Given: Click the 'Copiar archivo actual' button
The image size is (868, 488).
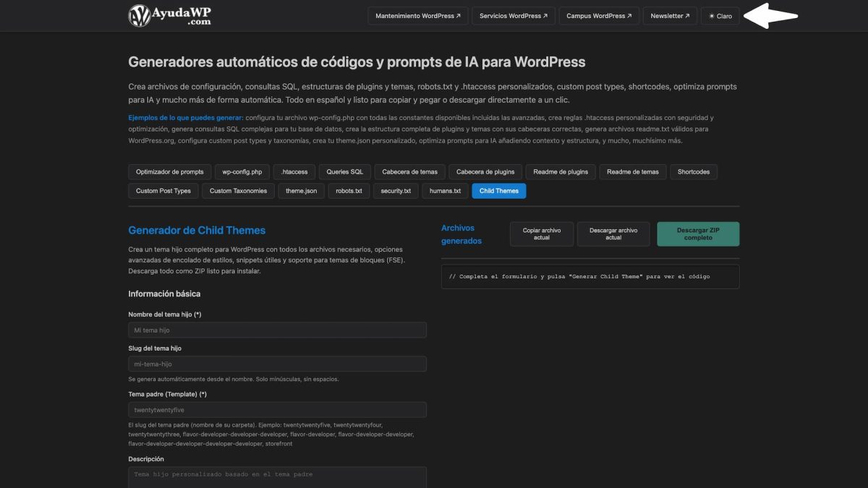Looking at the screenshot, I should tap(541, 234).
